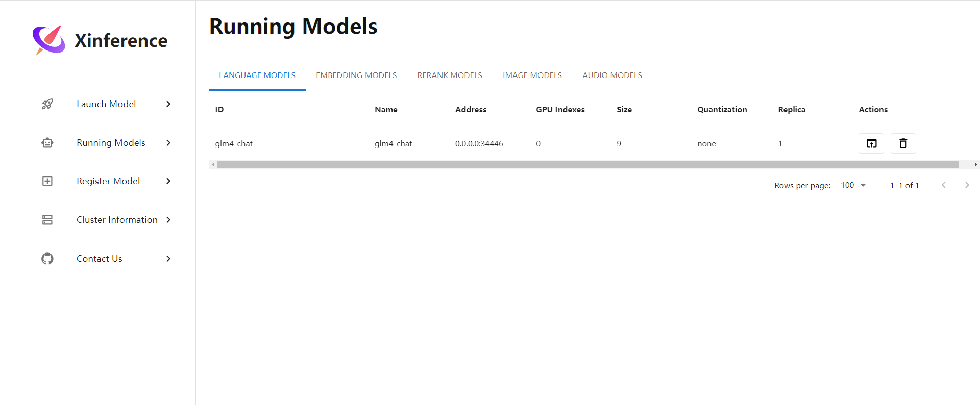Open the Cluster Information menu item

(106, 220)
